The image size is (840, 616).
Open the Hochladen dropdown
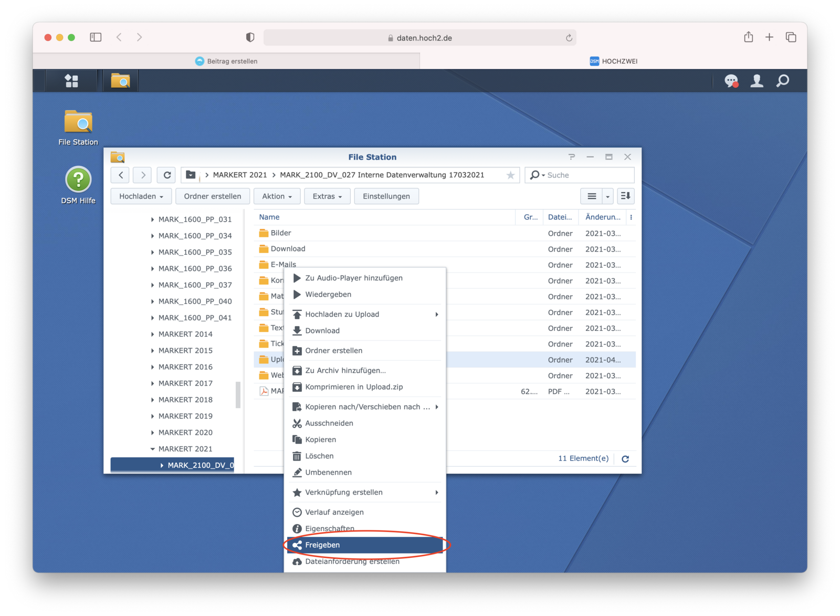pyautogui.click(x=141, y=196)
